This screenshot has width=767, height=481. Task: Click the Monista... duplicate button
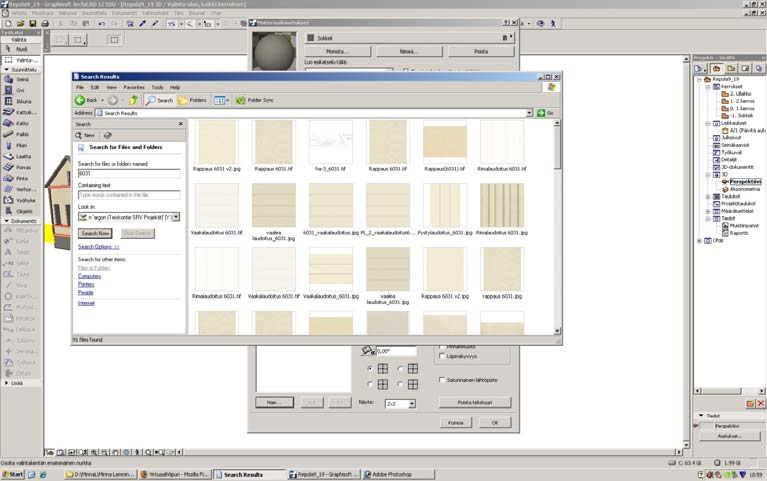[337, 51]
